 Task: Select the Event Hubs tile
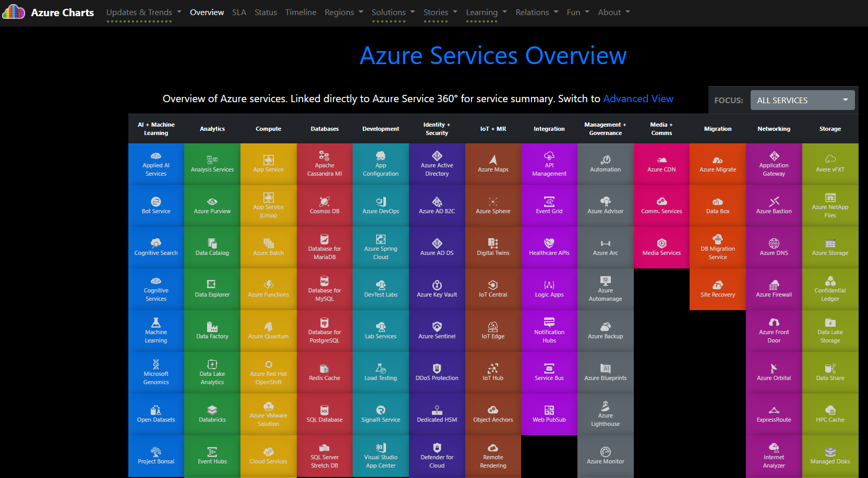(212, 456)
